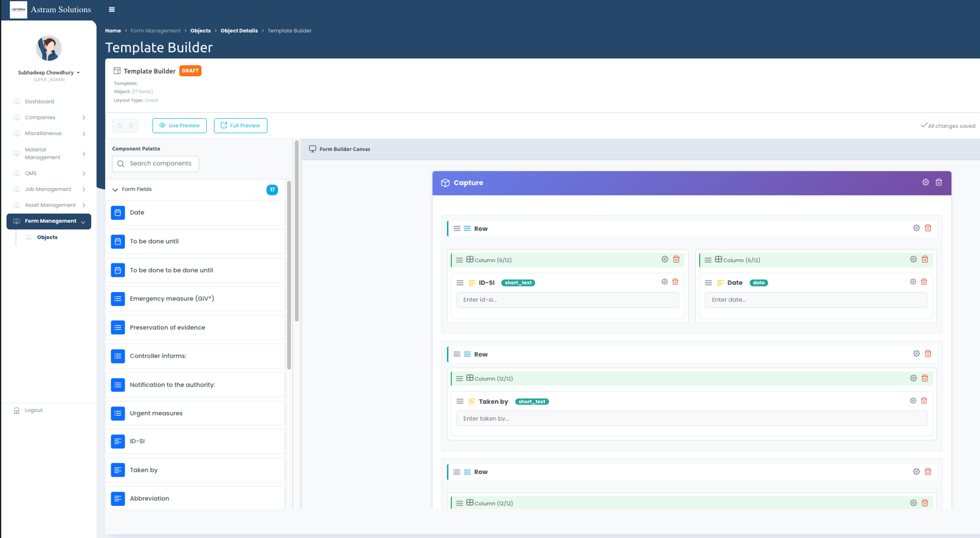Click the undo arrow button
Image resolution: width=980 pixels, height=538 pixels.
click(120, 126)
